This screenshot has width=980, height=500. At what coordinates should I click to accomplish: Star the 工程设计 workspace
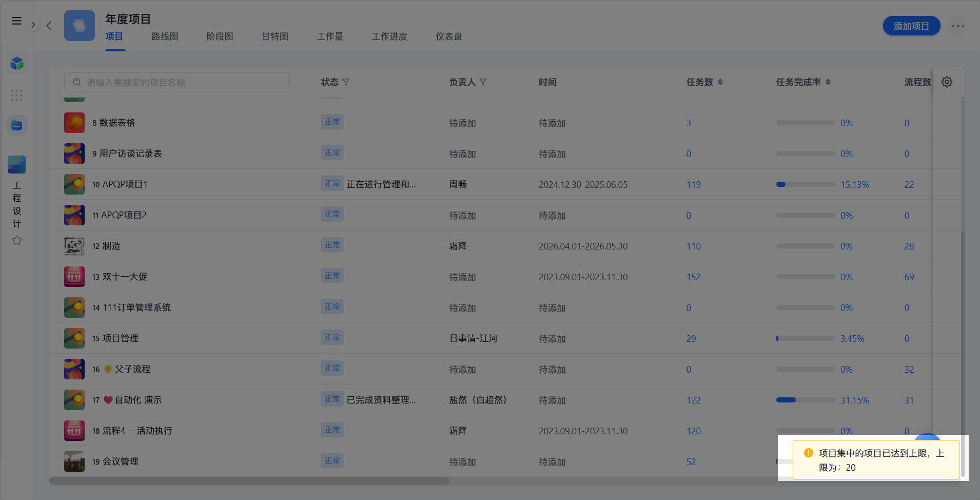(17, 240)
